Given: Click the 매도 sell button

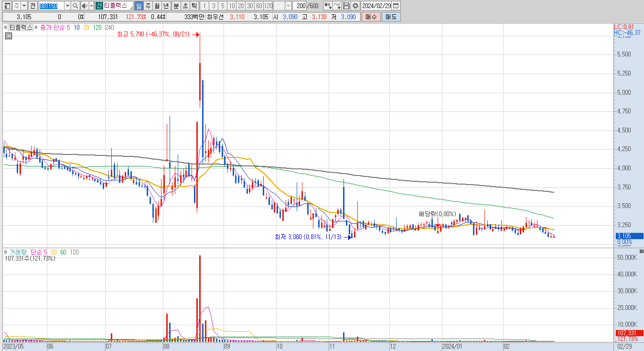Looking at the screenshot, I should coord(391,17).
